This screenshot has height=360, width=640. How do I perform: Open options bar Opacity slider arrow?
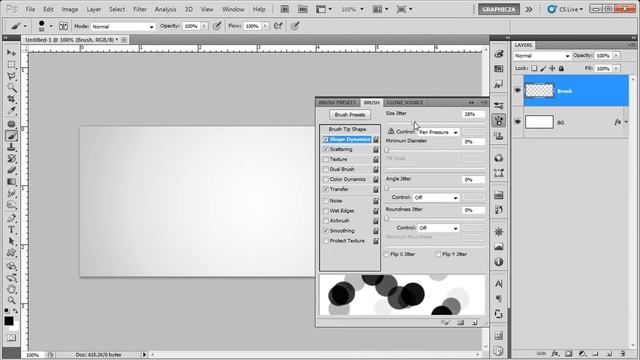[x=204, y=26]
